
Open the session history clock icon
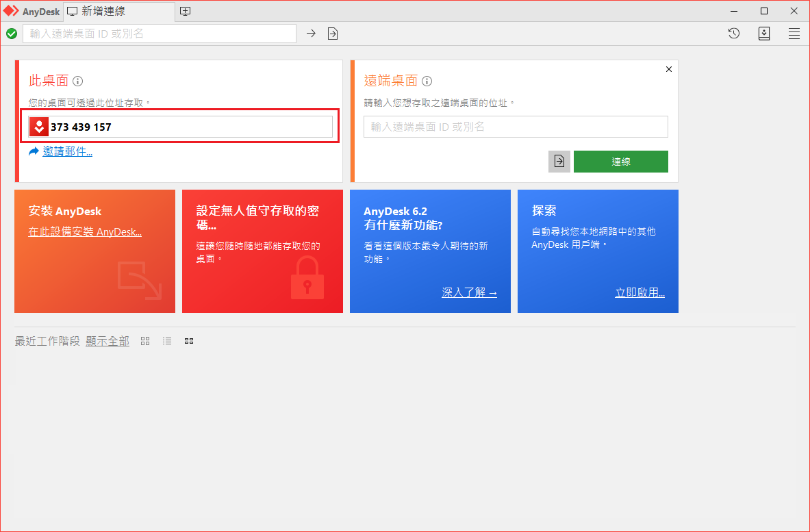tap(733, 34)
